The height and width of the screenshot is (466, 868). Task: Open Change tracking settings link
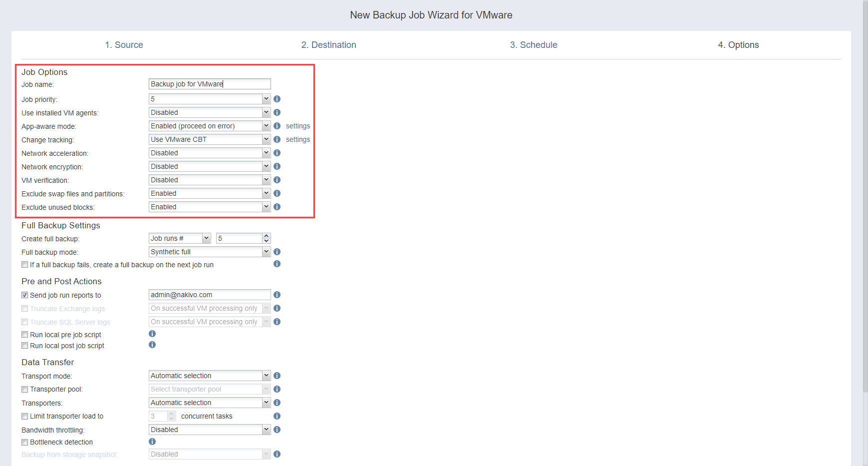[x=298, y=139]
